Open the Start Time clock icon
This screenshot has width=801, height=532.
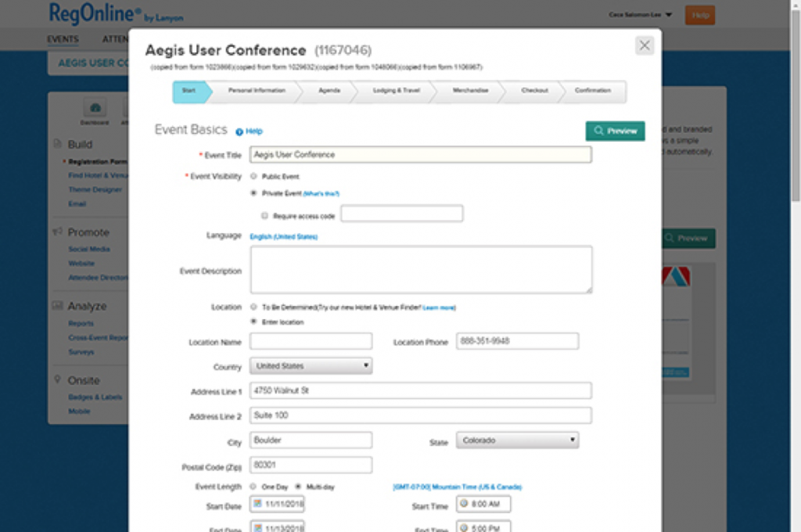[464, 504]
